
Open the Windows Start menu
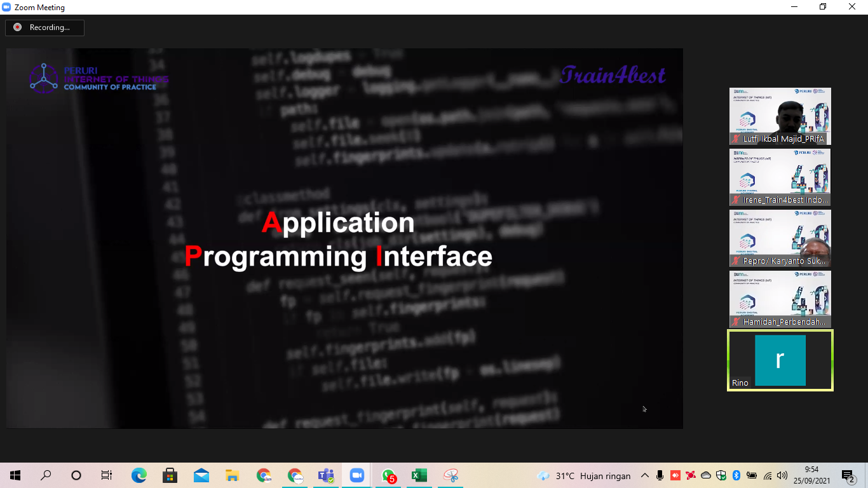15,475
